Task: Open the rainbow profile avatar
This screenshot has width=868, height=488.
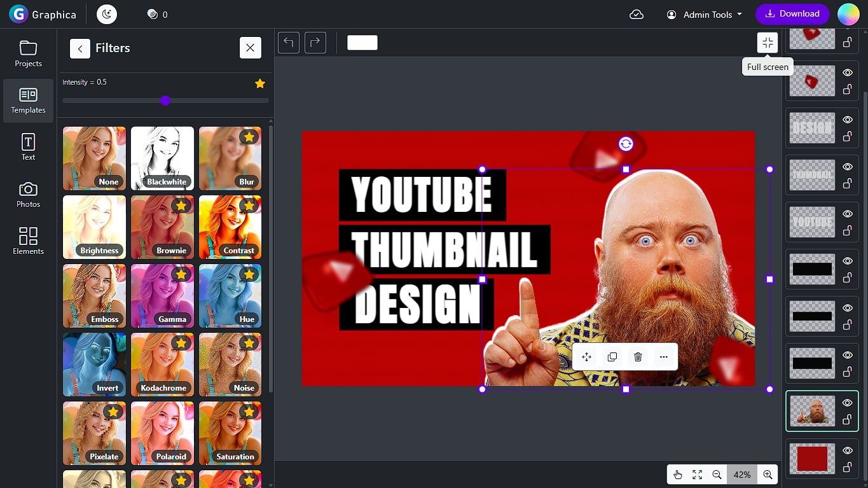Action: (x=848, y=14)
